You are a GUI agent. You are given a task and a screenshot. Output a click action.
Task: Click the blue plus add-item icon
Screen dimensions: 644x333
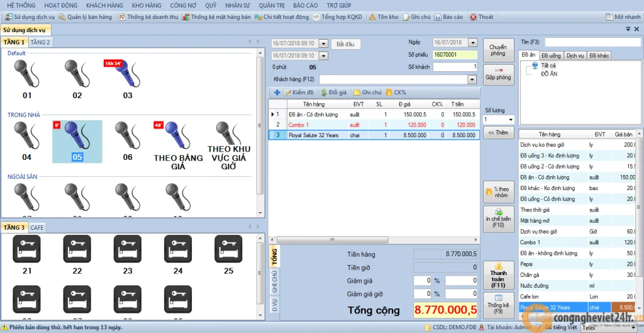(x=277, y=93)
